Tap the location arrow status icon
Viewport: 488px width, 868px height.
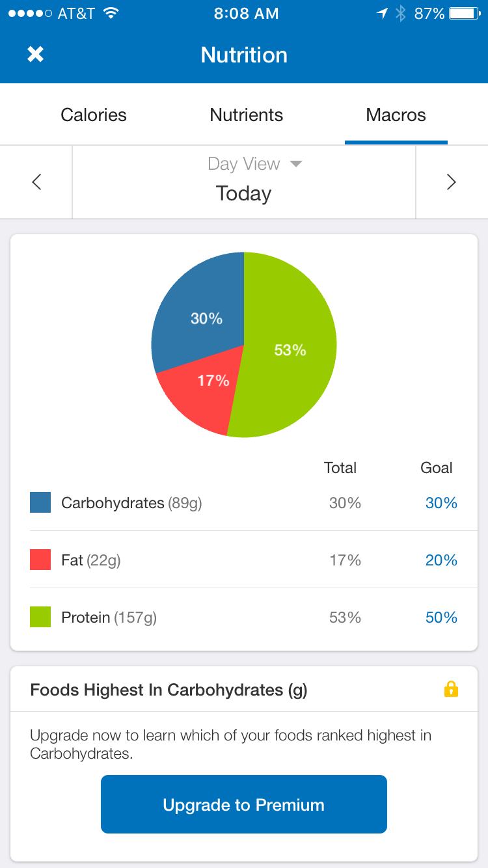382,14
